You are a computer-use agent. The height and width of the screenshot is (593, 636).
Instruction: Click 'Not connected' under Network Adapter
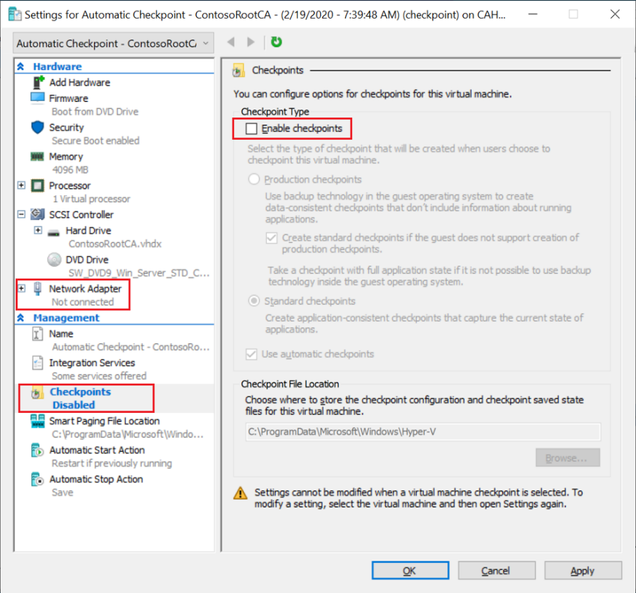pyautogui.click(x=83, y=302)
